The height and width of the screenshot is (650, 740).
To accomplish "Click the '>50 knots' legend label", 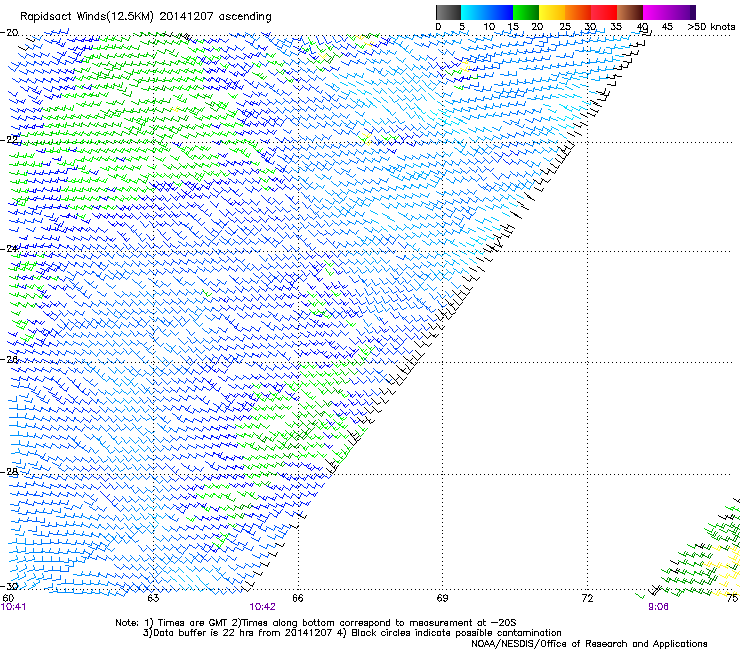I will [x=711, y=27].
